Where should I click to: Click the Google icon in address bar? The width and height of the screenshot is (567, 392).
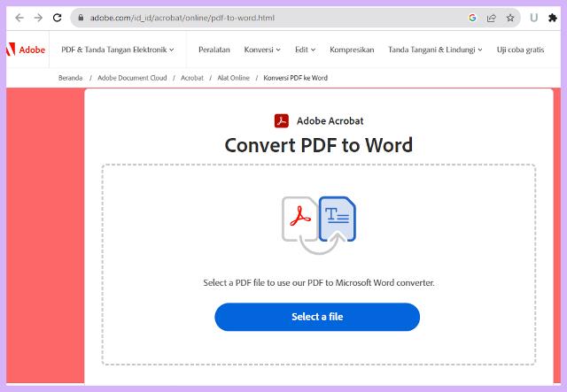point(472,18)
